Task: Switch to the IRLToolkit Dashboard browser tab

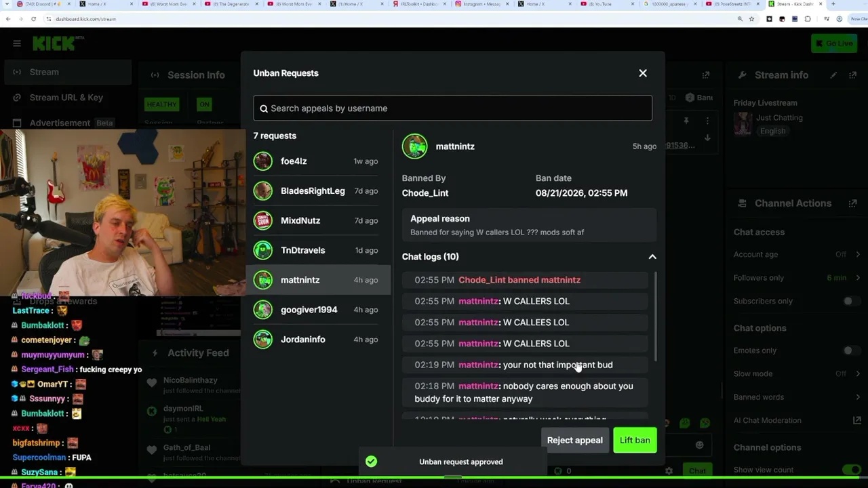Action: tap(418, 4)
